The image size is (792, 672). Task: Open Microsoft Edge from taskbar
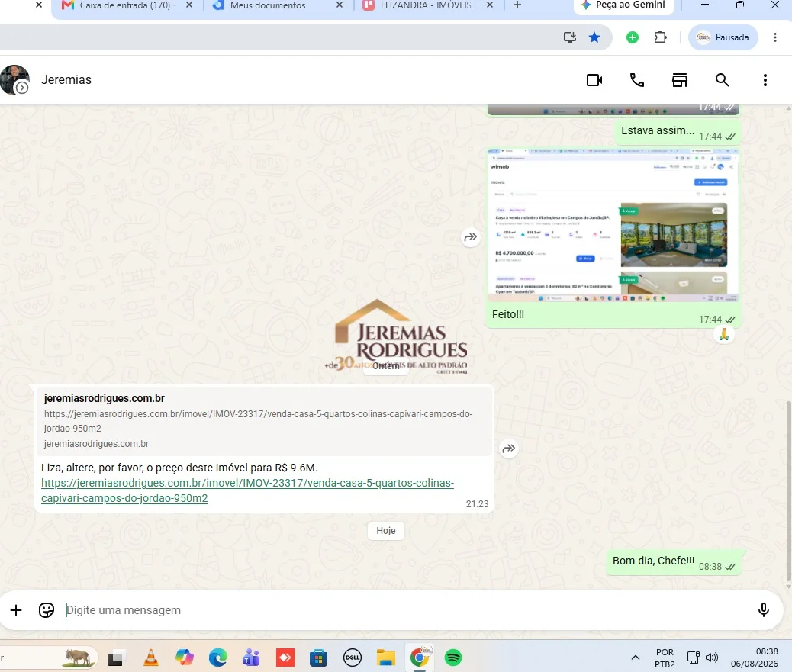coord(218,658)
